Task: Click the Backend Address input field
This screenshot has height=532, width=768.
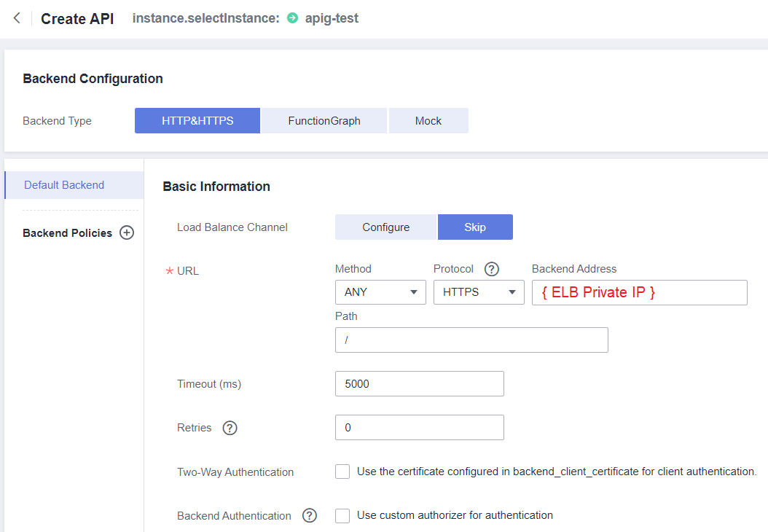Action: (639, 292)
